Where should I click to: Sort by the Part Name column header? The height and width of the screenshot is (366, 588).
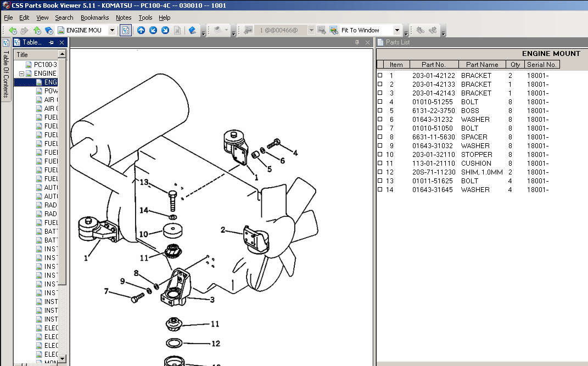point(482,64)
